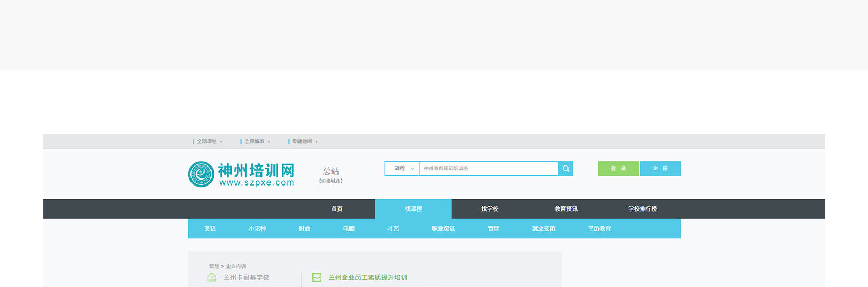This screenshot has height=287, width=868.
Task: Expand the 全部课程 dropdown
Action: coord(209,142)
